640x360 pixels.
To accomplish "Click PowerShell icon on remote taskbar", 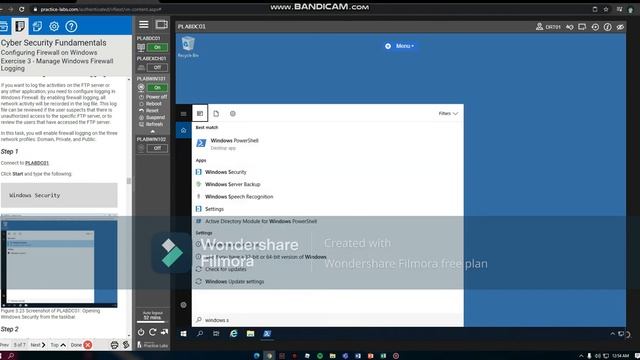I will (x=267, y=334).
